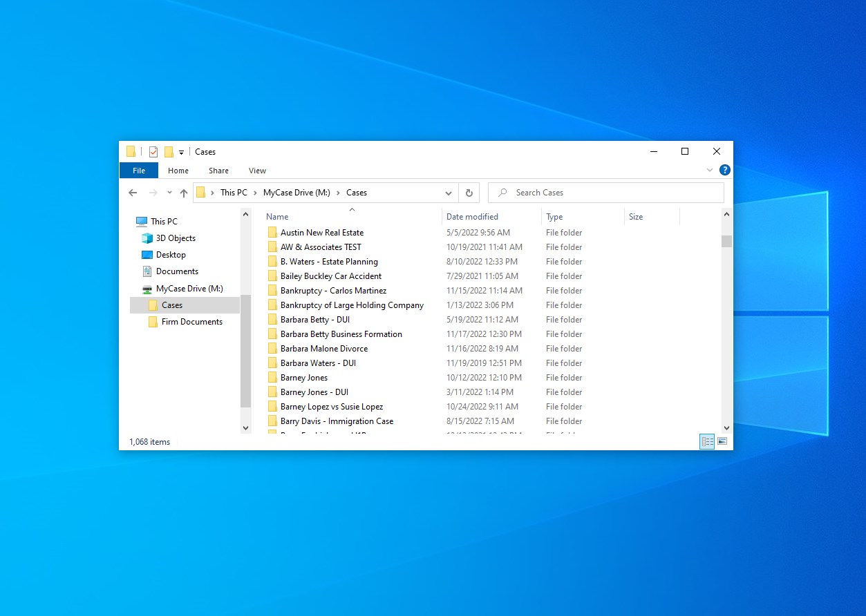Expand the address bar history dropdown

click(x=449, y=193)
